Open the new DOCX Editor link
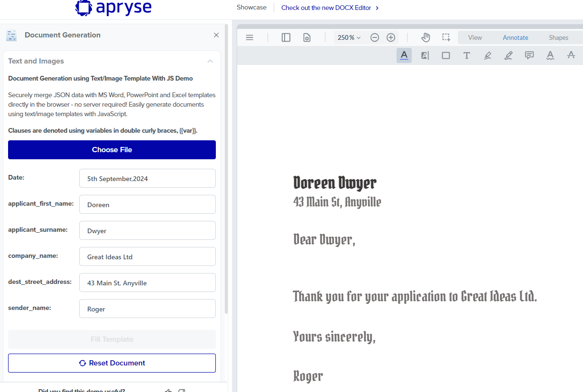Viewport: 583px width, 392px height. pos(327,8)
